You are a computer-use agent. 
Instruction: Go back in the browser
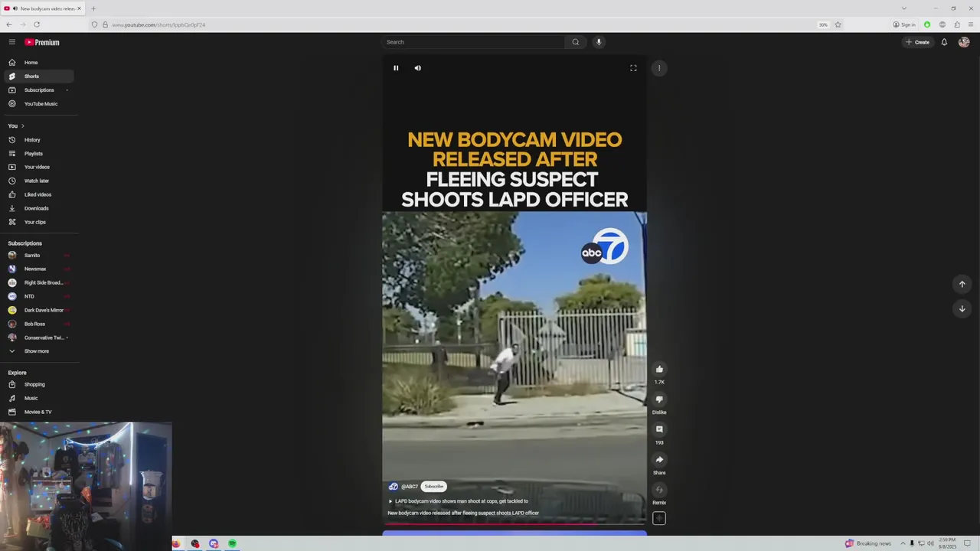[8, 24]
